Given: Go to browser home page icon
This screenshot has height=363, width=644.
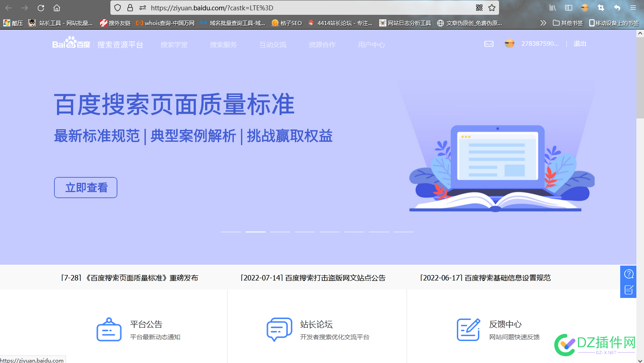Looking at the screenshot, I should pyautogui.click(x=57, y=8).
